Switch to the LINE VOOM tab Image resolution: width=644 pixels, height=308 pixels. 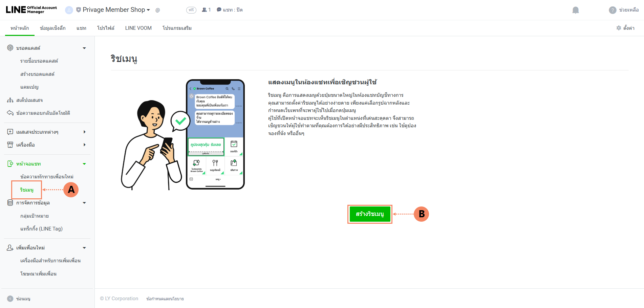(138, 28)
